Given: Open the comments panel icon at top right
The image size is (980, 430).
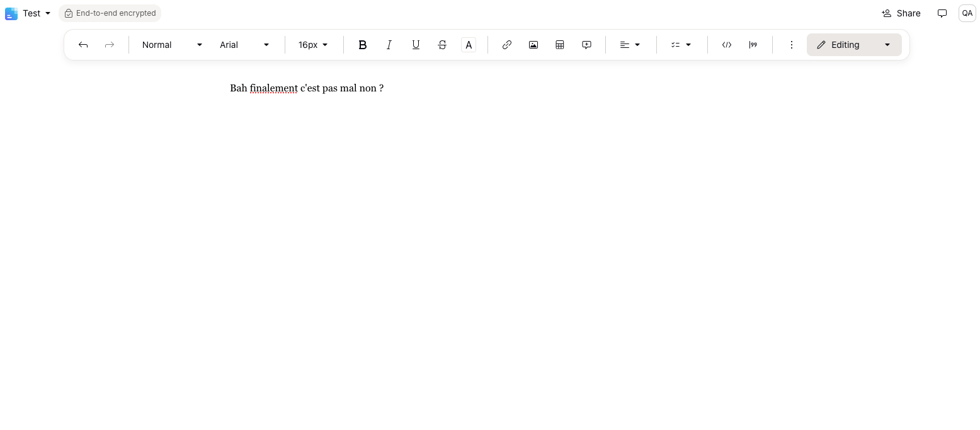Looking at the screenshot, I should tap(942, 13).
